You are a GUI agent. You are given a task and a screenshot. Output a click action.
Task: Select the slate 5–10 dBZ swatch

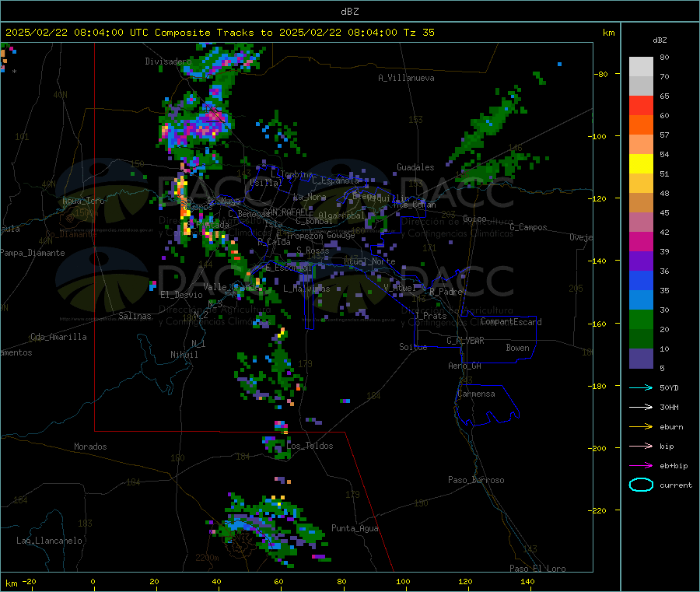click(x=641, y=359)
